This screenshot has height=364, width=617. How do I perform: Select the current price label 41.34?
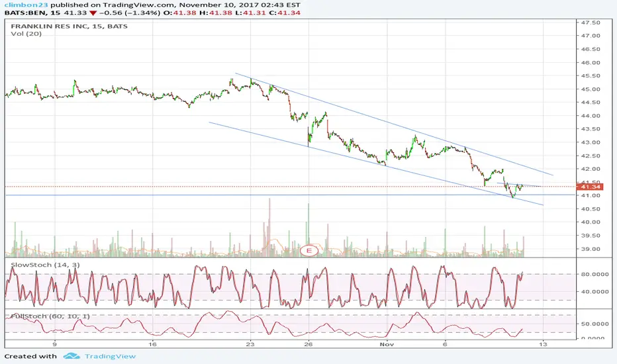(589, 187)
